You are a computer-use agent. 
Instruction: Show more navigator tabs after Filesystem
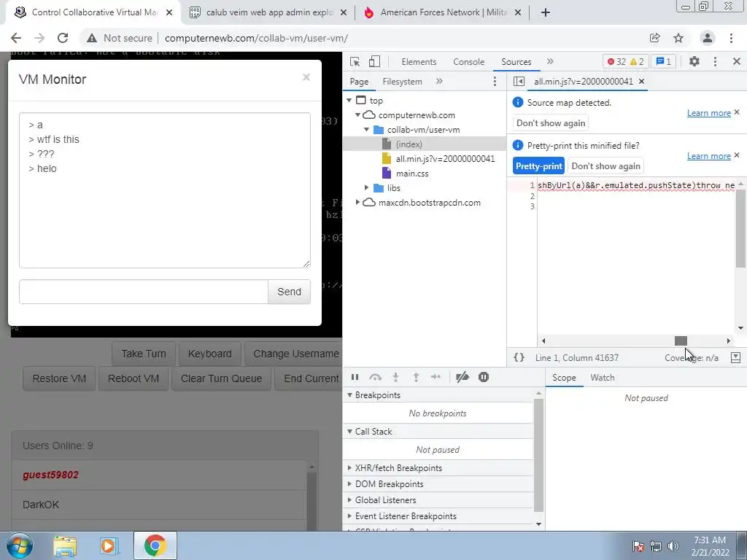439,82
